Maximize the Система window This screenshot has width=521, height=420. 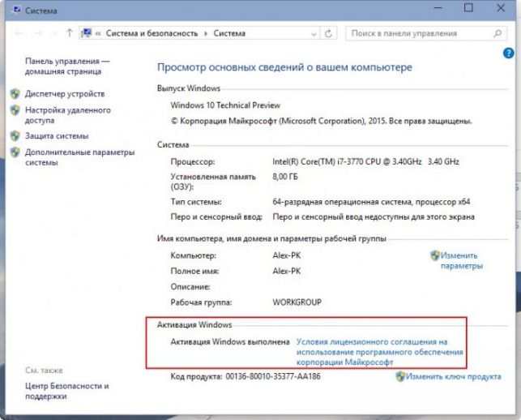pyautogui.click(x=468, y=7)
